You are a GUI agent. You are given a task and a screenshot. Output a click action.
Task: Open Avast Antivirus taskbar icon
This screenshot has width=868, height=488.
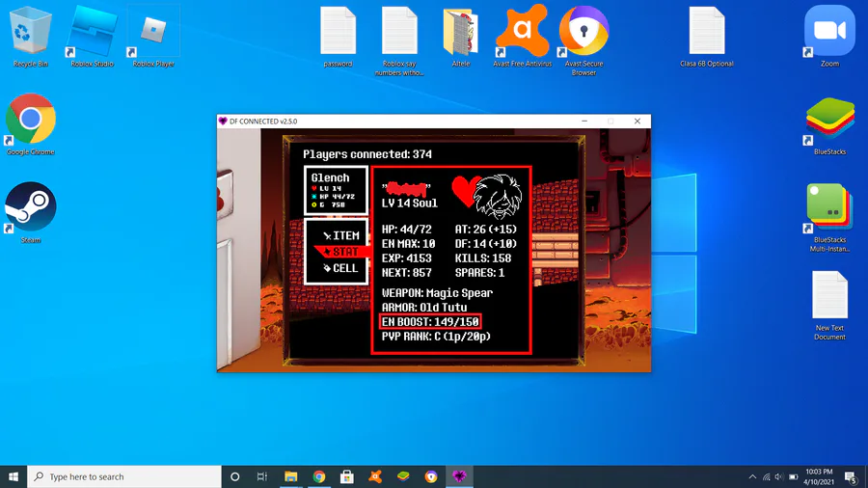pyautogui.click(x=375, y=476)
